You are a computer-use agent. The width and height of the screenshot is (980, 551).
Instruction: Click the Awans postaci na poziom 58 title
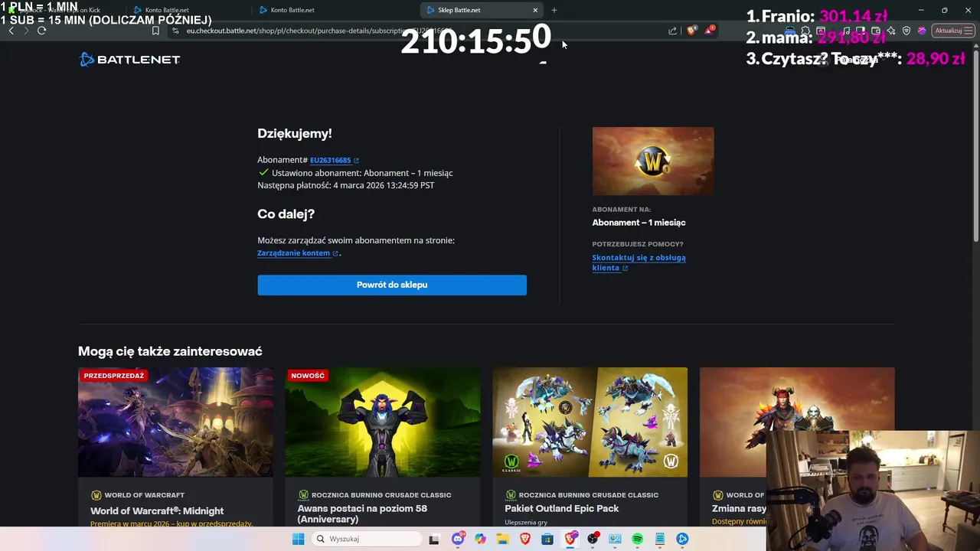(362, 514)
